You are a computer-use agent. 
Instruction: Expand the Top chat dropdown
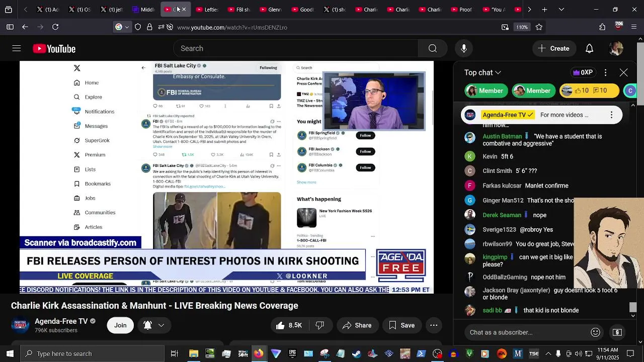pos(482,72)
